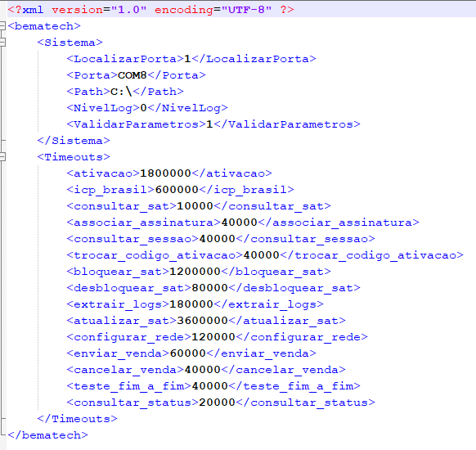
Task: Click the icp_brasil value 600000
Action: pyautogui.click(x=177, y=190)
